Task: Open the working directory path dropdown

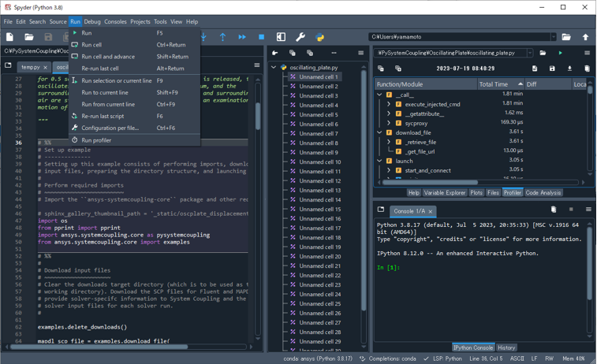Action: 553,37
